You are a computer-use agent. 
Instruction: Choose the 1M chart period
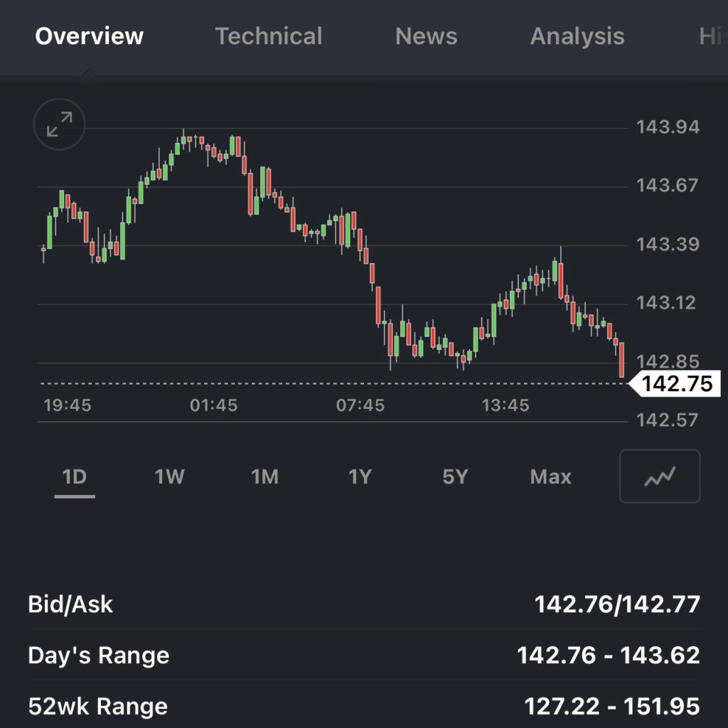pyautogui.click(x=264, y=476)
